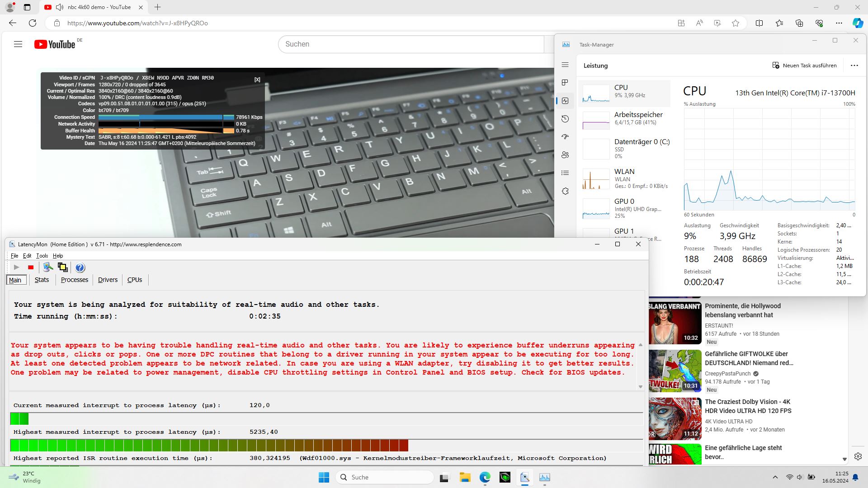
Task: Click Neuen Task ausführen button
Action: [805, 66]
